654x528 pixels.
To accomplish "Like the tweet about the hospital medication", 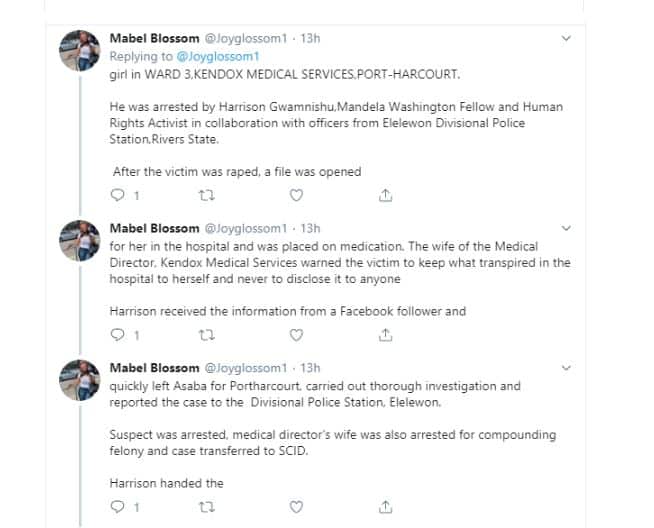I will 296,335.
